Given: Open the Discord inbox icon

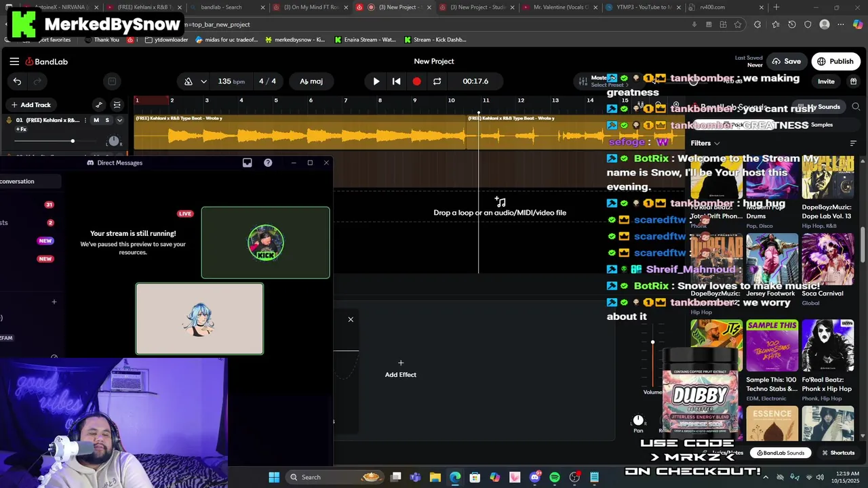Looking at the screenshot, I should [248, 163].
